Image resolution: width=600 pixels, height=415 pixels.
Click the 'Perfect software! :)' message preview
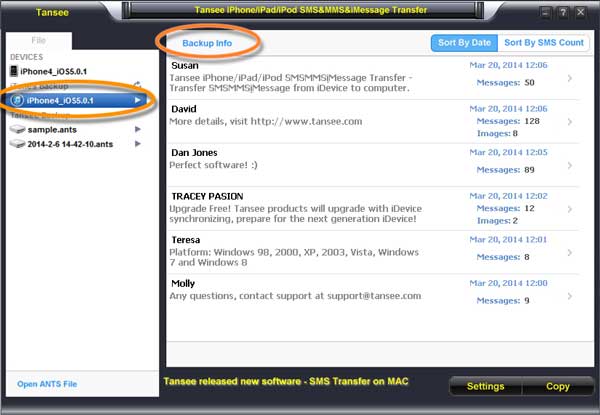click(214, 165)
